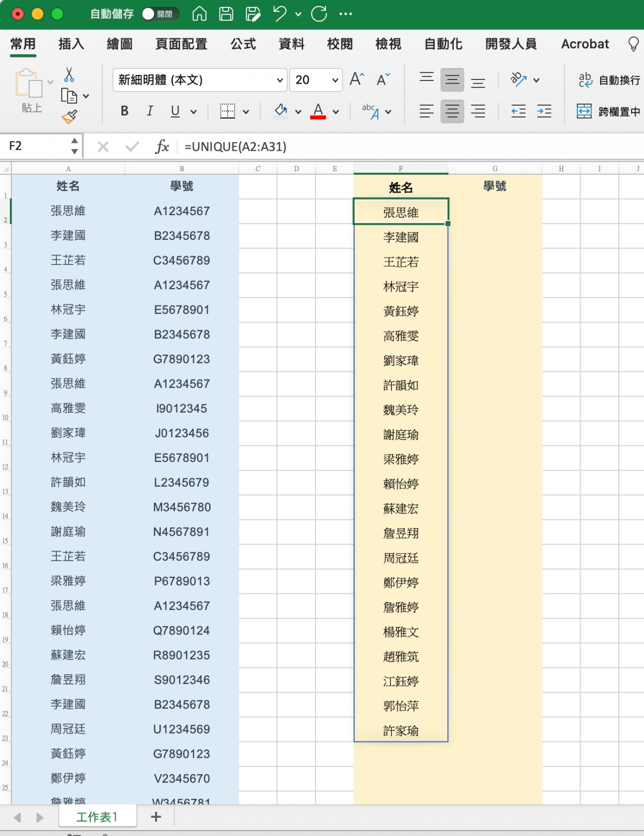This screenshot has width=644, height=836.
Task: Toggle the AutoSave switch
Action: pyautogui.click(x=158, y=14)
